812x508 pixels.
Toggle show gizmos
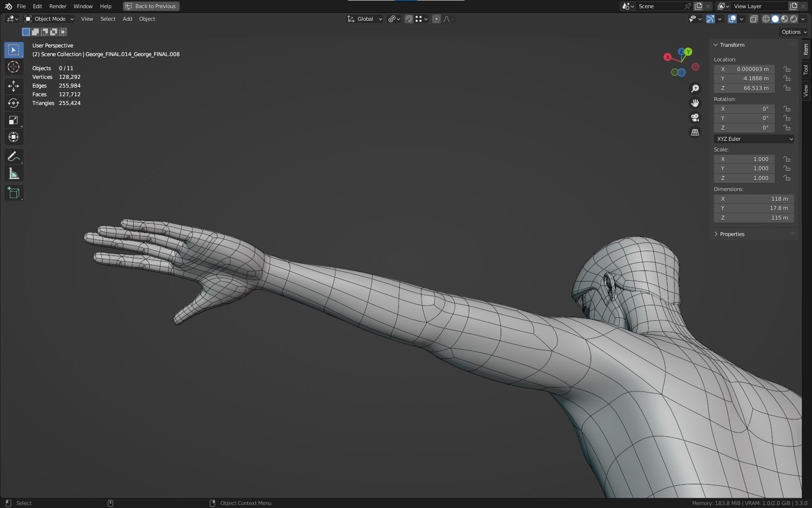(710, 19)
